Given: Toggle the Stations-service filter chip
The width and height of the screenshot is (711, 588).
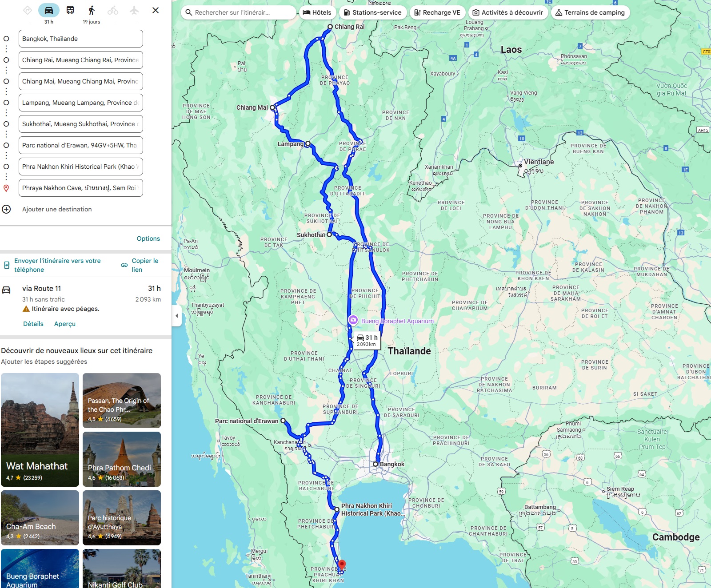Looking at the screenshot, I should coord(372,12).
